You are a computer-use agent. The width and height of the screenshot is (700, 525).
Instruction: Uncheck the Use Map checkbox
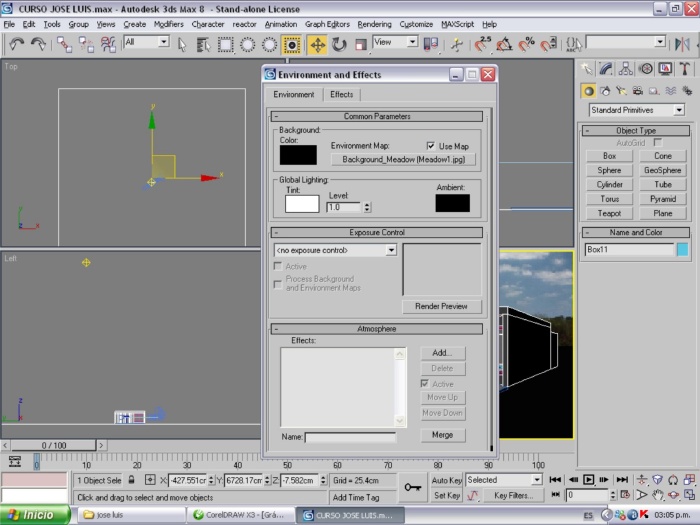pos(431,146)
